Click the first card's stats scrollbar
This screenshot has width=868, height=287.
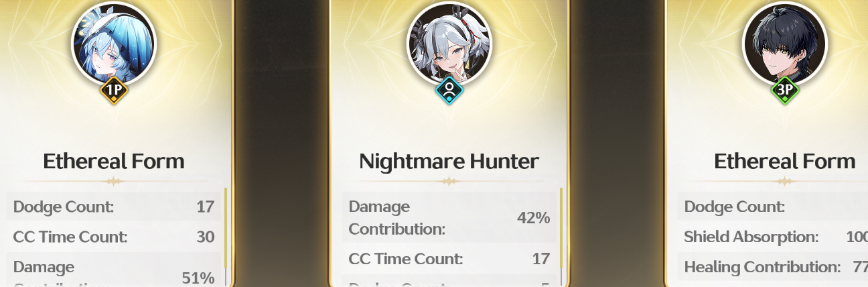[226, 237]
